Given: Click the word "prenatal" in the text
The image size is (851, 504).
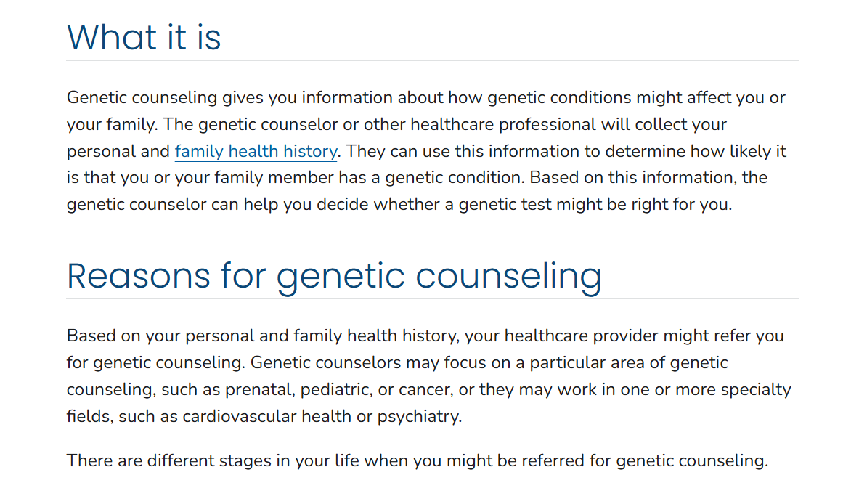Looking at the screenshot, I should (x=258, y=389).
